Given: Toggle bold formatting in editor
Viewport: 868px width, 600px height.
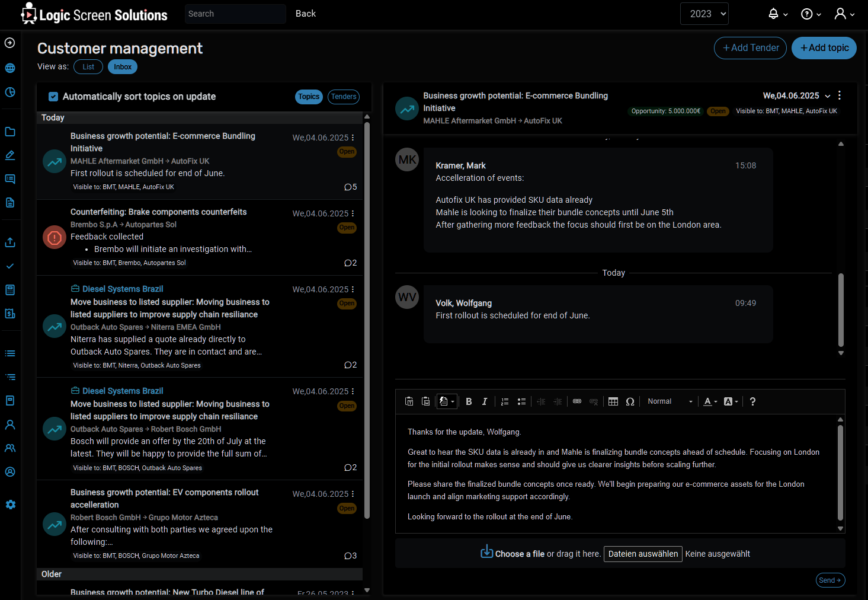Looking at the screenshot, I should tap(469, 401).
